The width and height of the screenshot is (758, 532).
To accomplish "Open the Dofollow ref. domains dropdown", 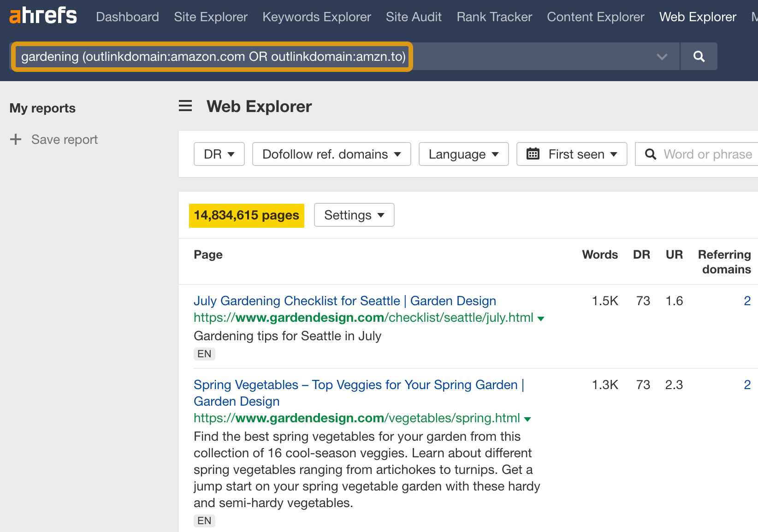I will point(331,154).
